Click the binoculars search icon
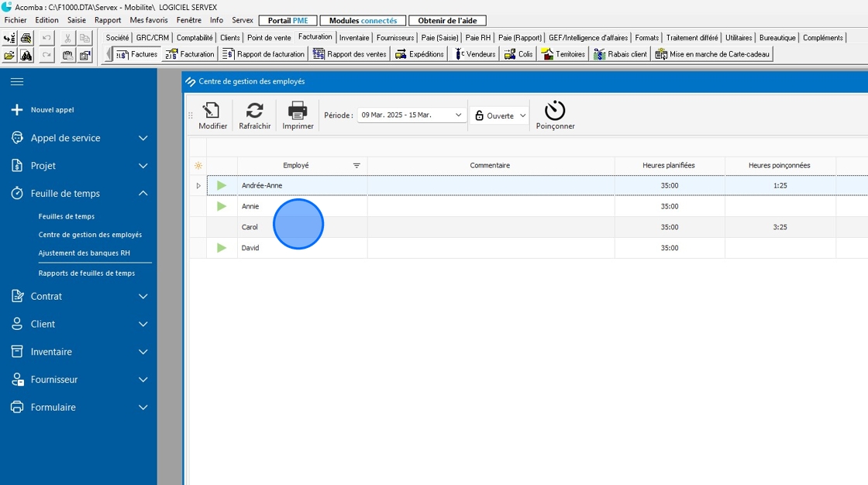Image resolution: width=868 pixels, height=485 pixels. (26, 55)
